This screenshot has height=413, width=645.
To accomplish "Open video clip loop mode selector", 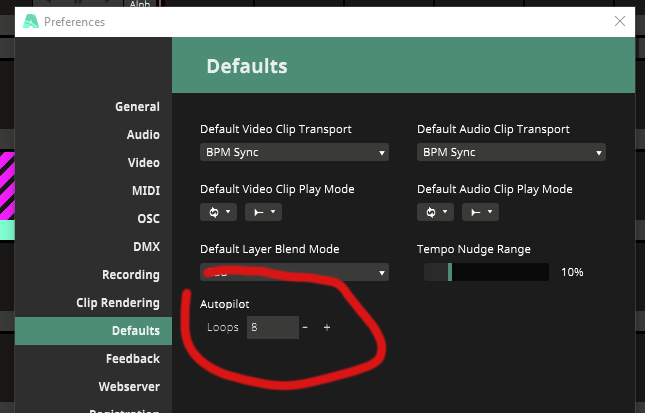I will tap(218, 212).
